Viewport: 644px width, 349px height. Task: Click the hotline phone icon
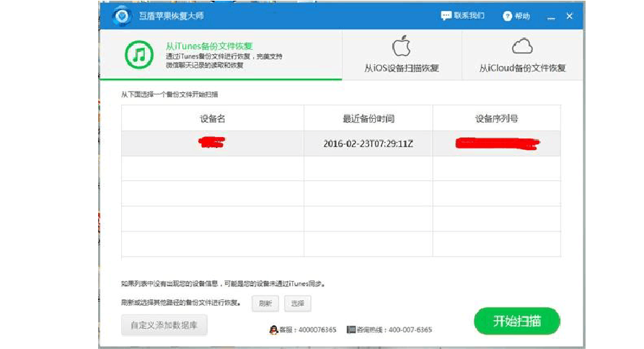click(350, 330)
